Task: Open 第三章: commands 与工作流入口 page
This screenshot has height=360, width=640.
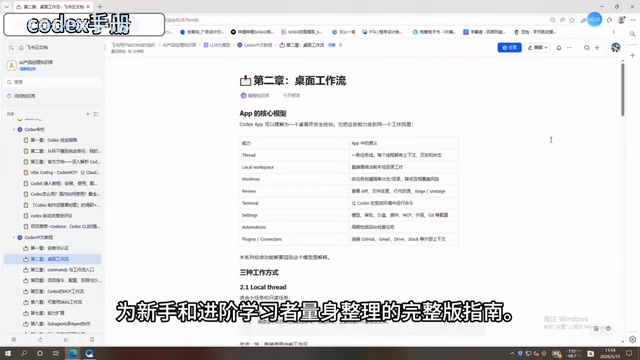Action: (62, 270)
